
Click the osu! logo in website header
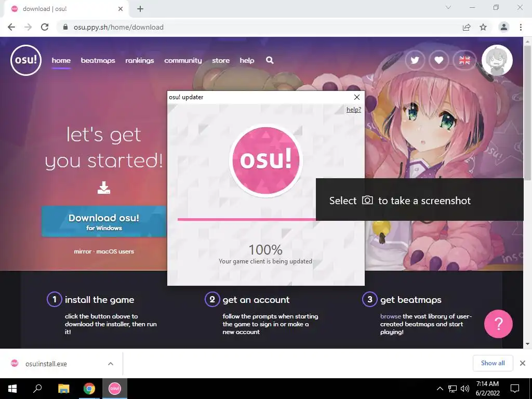(26, 60)
